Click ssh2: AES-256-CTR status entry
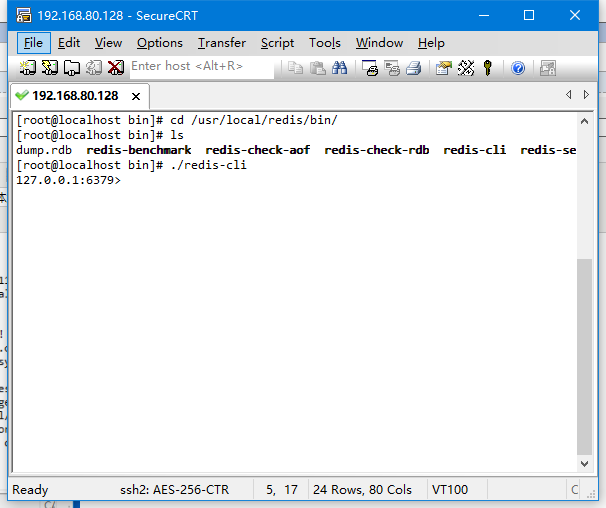Screen dimensions: 606x508 coord(174,490)
